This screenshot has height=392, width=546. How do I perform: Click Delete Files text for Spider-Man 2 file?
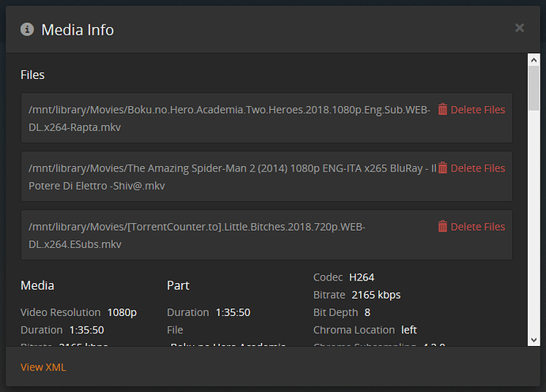[477, 168]
